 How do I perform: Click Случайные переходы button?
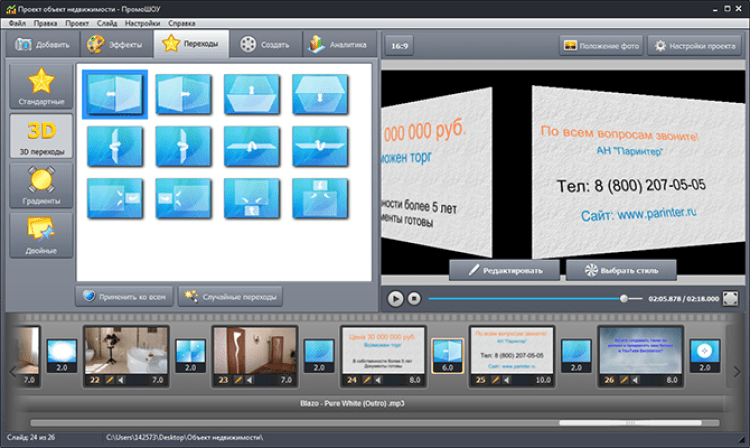pyautogui.click(x=231, y=296)
